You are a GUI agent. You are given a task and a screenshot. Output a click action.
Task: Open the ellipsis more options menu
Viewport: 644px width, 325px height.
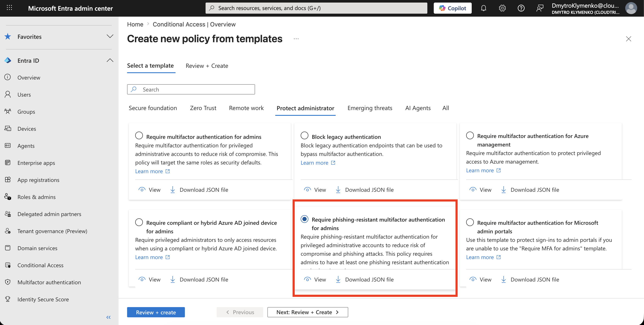[296, 39]
